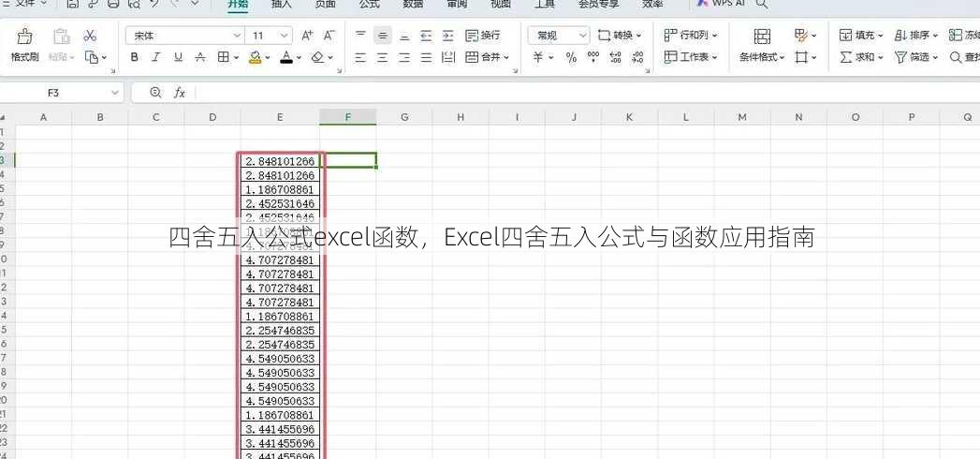980x459 pixels.
Task: Expand the 合并 merge cells dropdown
Action: tap(505, 57)
